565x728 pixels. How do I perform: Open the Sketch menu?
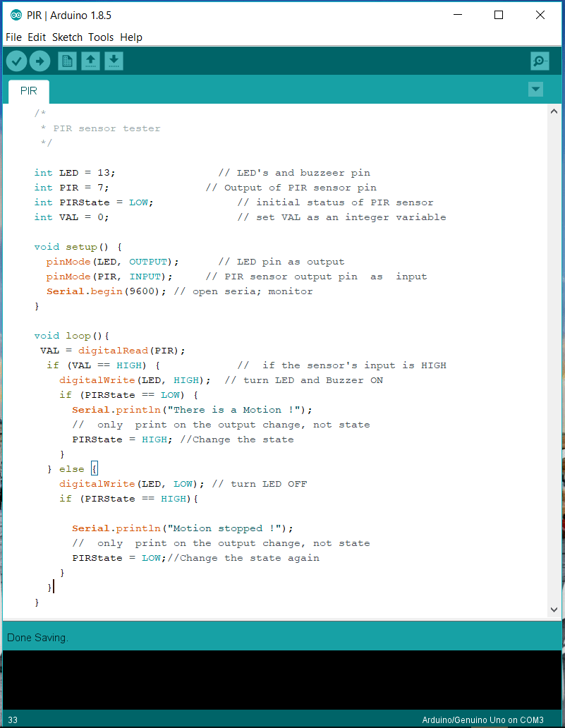tap(67, 37)
